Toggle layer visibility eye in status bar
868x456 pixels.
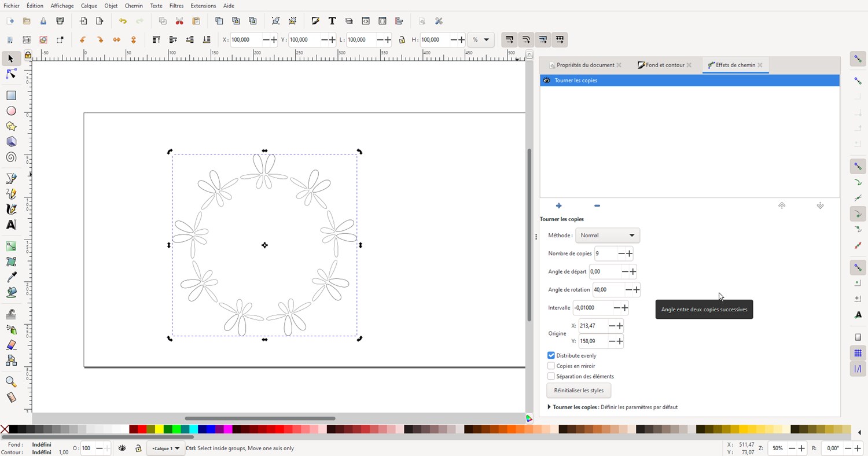pos(122,448)
